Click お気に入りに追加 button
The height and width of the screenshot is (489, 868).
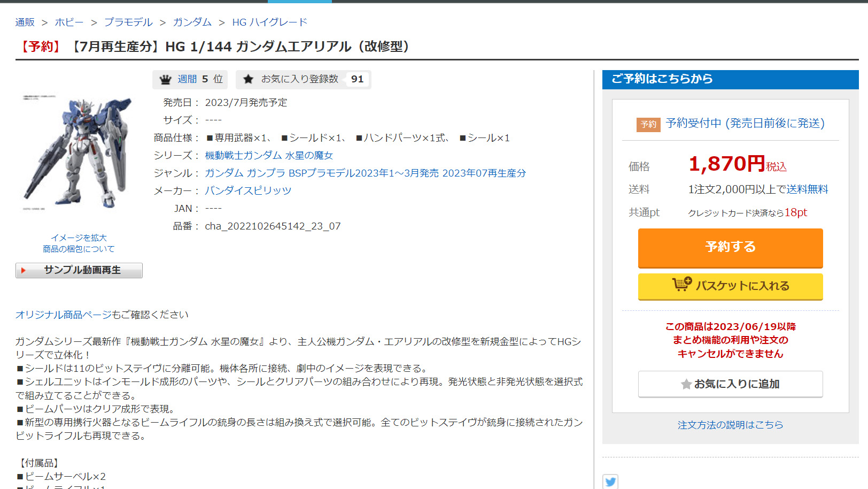731,384
